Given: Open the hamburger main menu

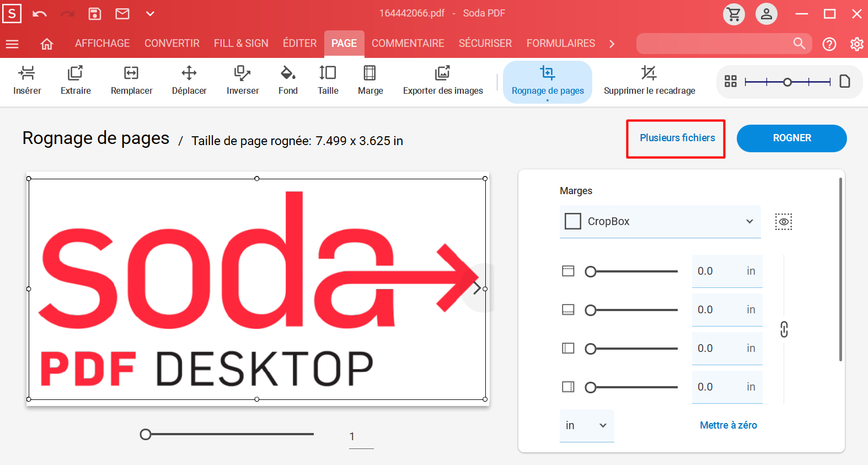Looking at the screenshot, I should pos(12,44).
